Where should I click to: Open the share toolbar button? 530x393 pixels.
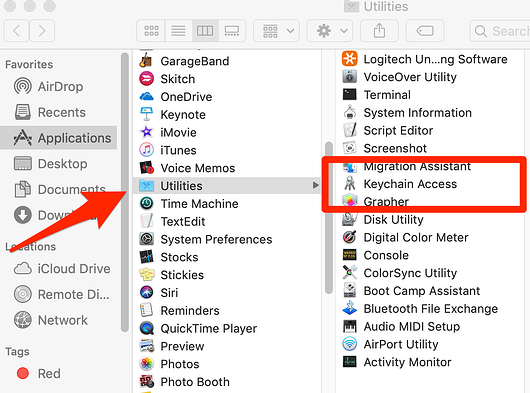[x=379, y=31]
